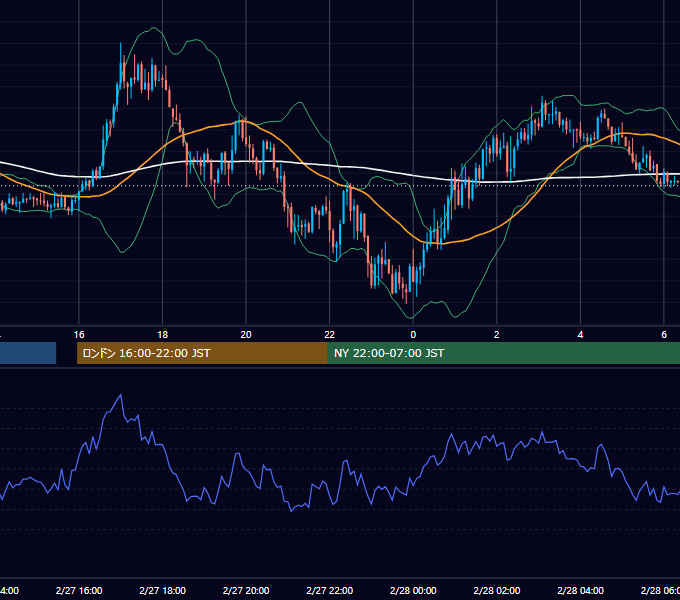Click the 2/28 02:00 date label

(497, 590)
